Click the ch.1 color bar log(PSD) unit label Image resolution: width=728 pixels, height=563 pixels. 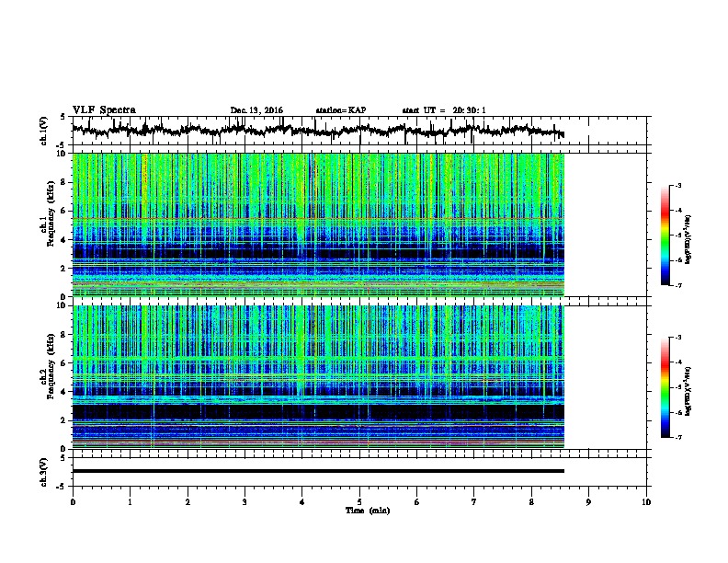click(x=688, y=240)
